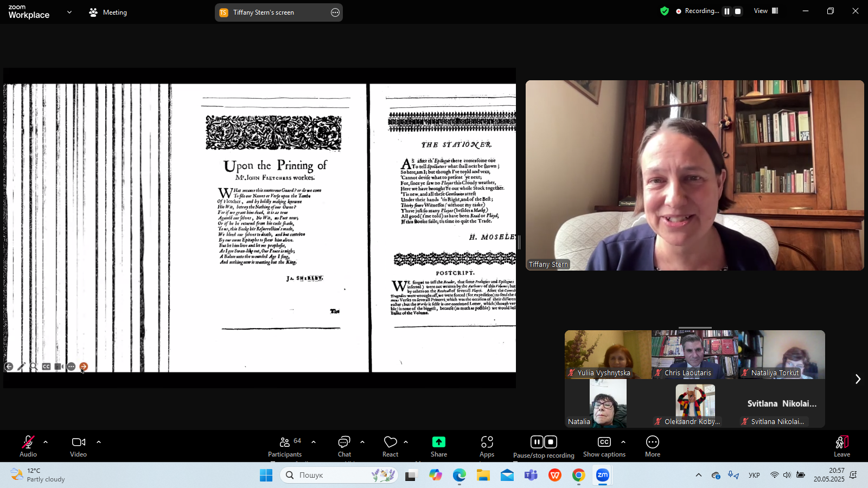Screen dimensions: 868x488
Task: Unmute the microphone via Audio button
Action: click(28, 446)
